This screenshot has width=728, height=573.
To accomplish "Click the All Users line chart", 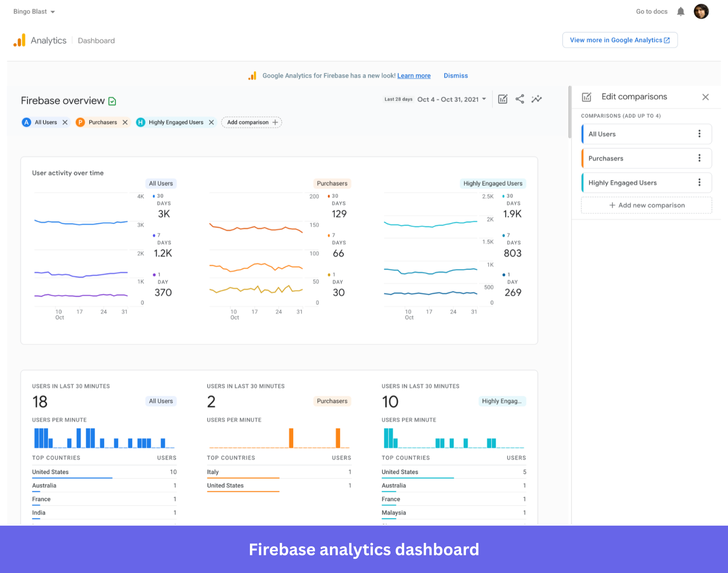I will coord(81,249).
